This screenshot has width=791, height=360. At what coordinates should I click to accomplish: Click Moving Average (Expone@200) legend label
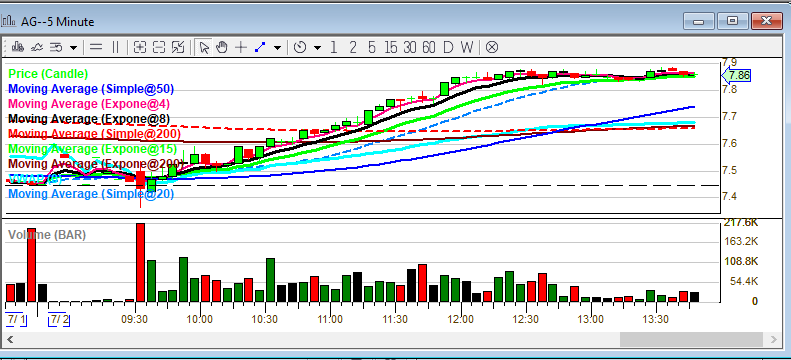pyautogui.click(x=96, y=163)
